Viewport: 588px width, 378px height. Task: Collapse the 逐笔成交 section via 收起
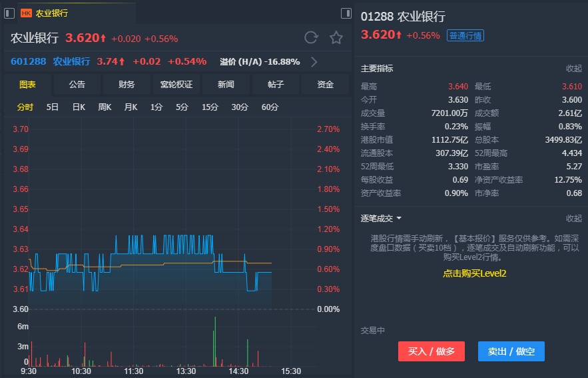pos(574,219)
